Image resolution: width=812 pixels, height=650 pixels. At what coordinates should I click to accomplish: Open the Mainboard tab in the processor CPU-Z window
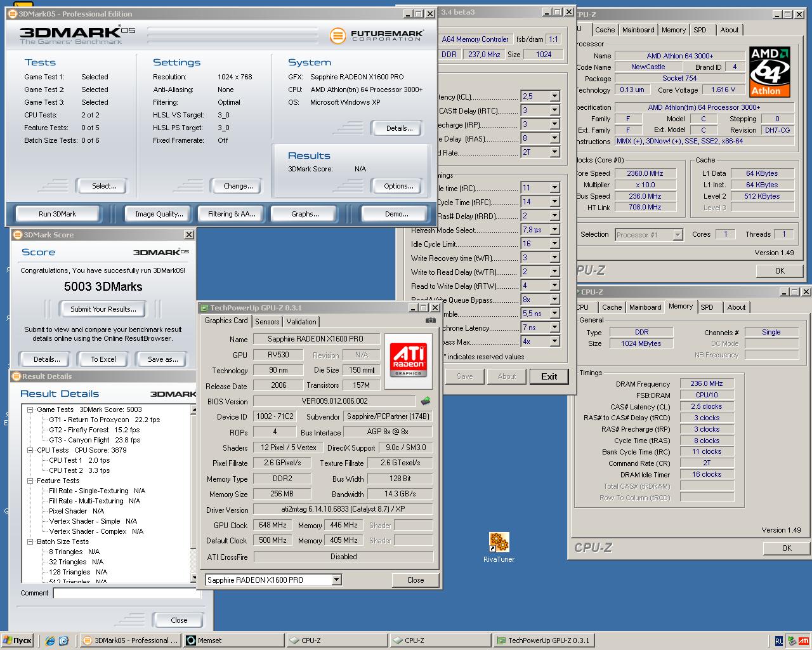[638, 30]
